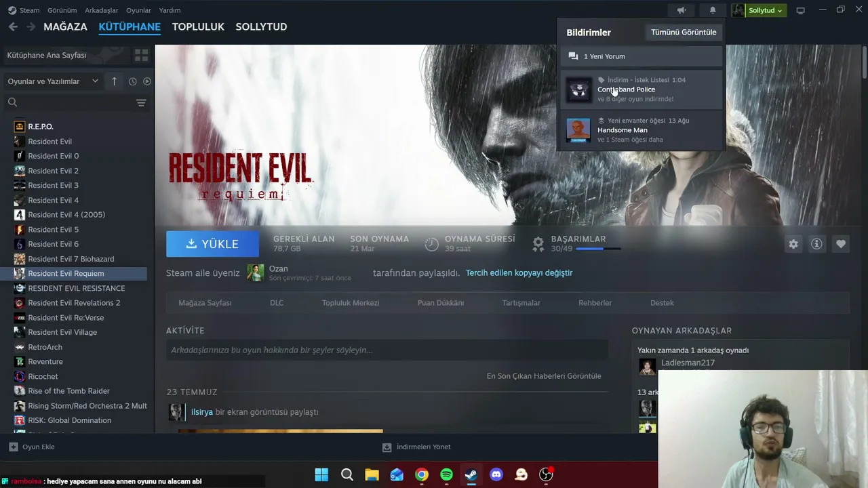Open the 1 Yeni Yorum notification
868x488 pixels.
641,56
